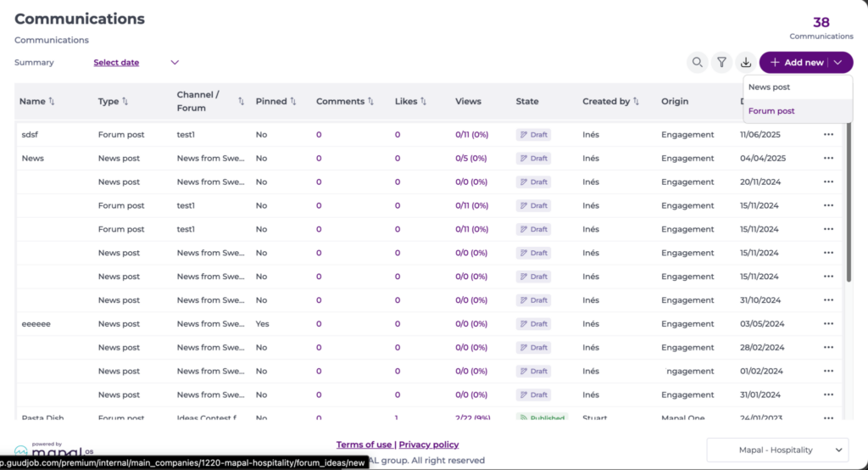Open the Terms of use link
The image size is (868, 470).
pos(364,445)
